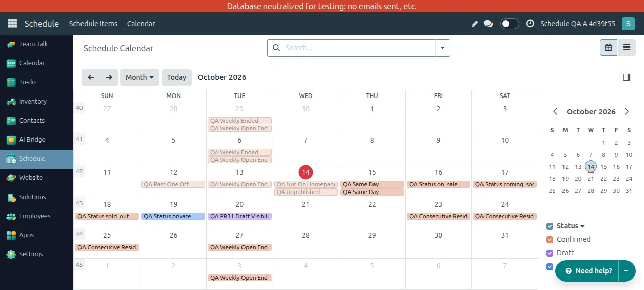Click the Need help? button
This screenshot has height=290, width=644.
tap(588, 271)
